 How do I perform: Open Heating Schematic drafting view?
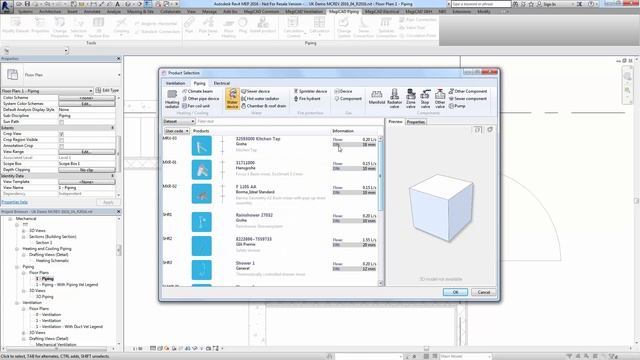52,261
